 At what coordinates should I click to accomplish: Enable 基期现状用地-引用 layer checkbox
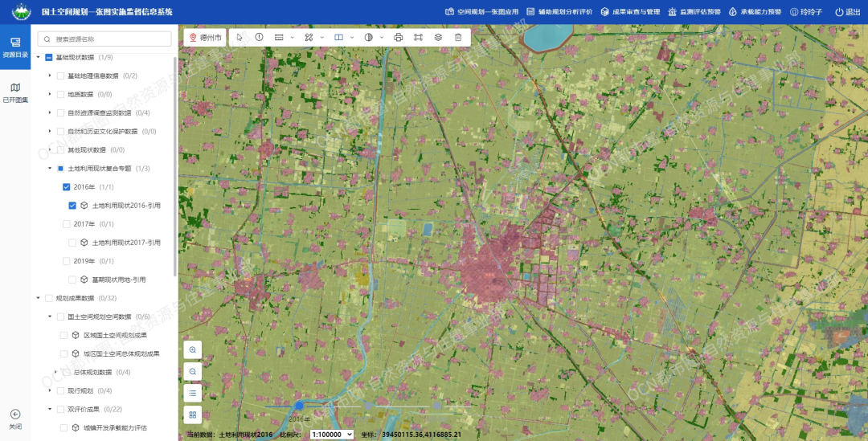coord(72,280)
